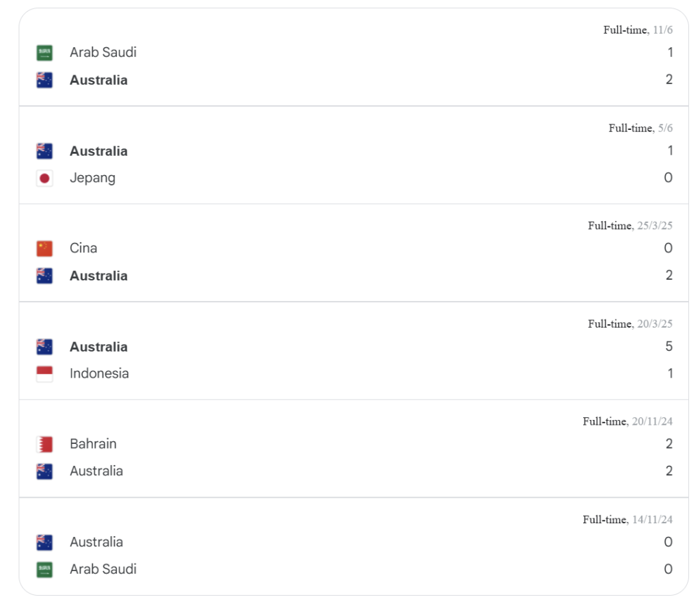The width and height of the screenshot is (700, 606).
Task: Click Australia's score of 5 against Indonesia
Action: click(669, 347)
